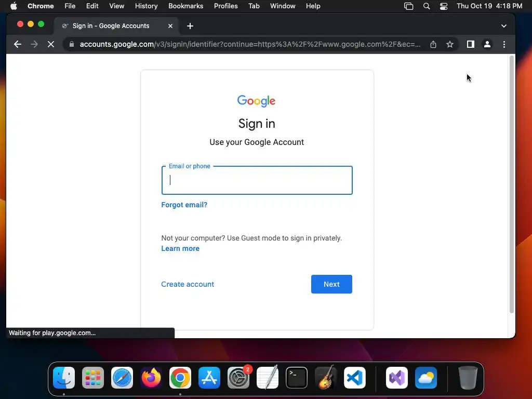Open the History menu
Viewport: 532px width, 399px height.
click(x=146, y=6)
